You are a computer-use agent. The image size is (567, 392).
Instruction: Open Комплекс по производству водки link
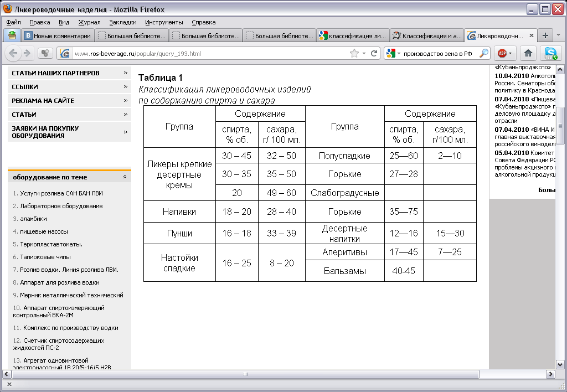pyautogui.click(x=71, y=328)
